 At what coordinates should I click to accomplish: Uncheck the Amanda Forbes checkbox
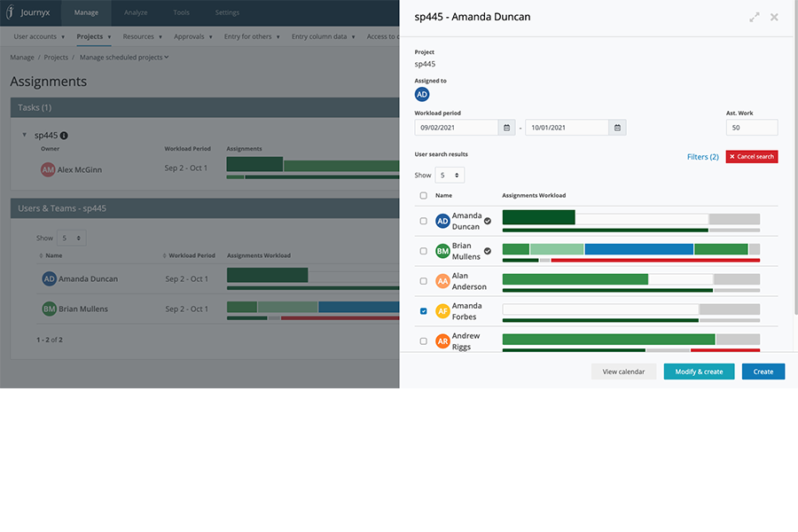point(423,311)
